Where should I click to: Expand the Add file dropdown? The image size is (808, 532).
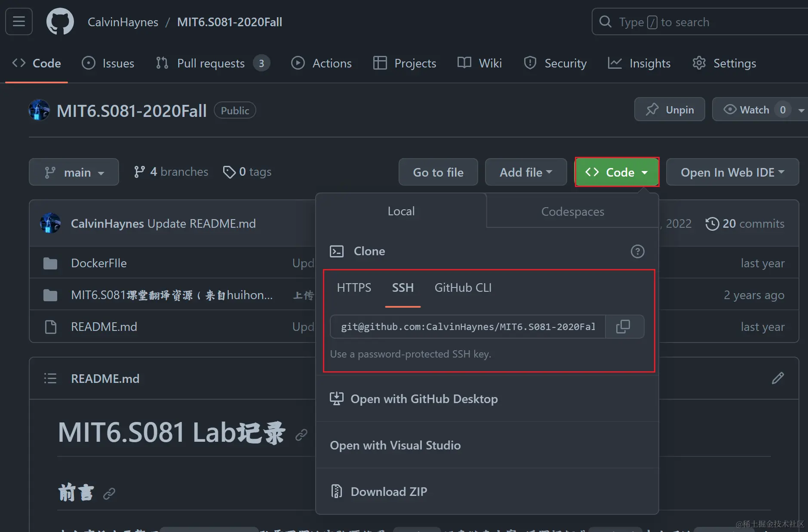pos(526,172)
